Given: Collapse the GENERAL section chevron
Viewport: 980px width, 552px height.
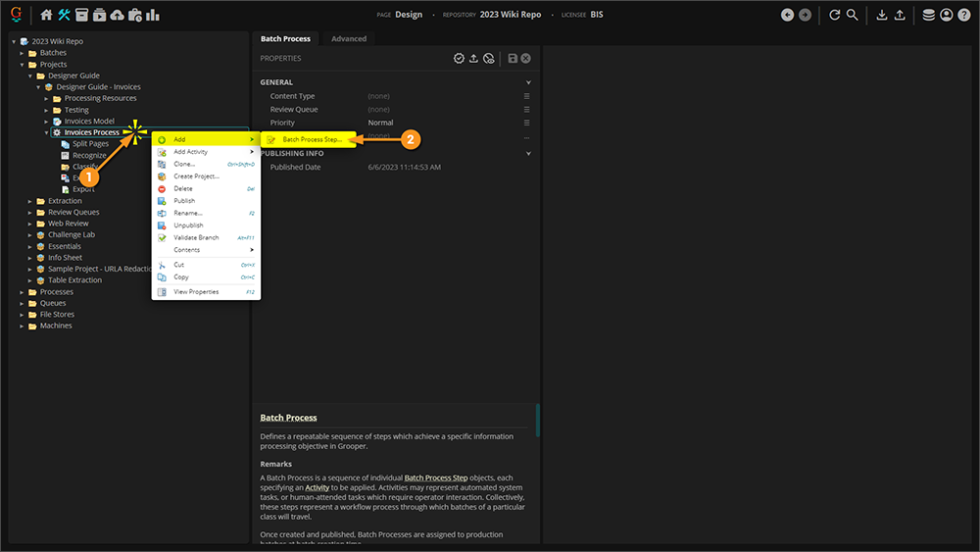Looking at the screenshot, I should pyautogui.click(x=528, y=82).
